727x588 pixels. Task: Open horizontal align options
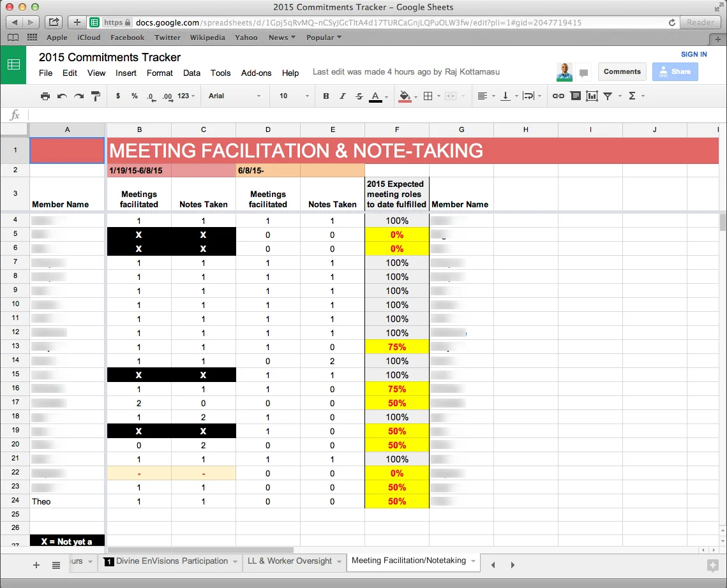[x=482, y=96]
